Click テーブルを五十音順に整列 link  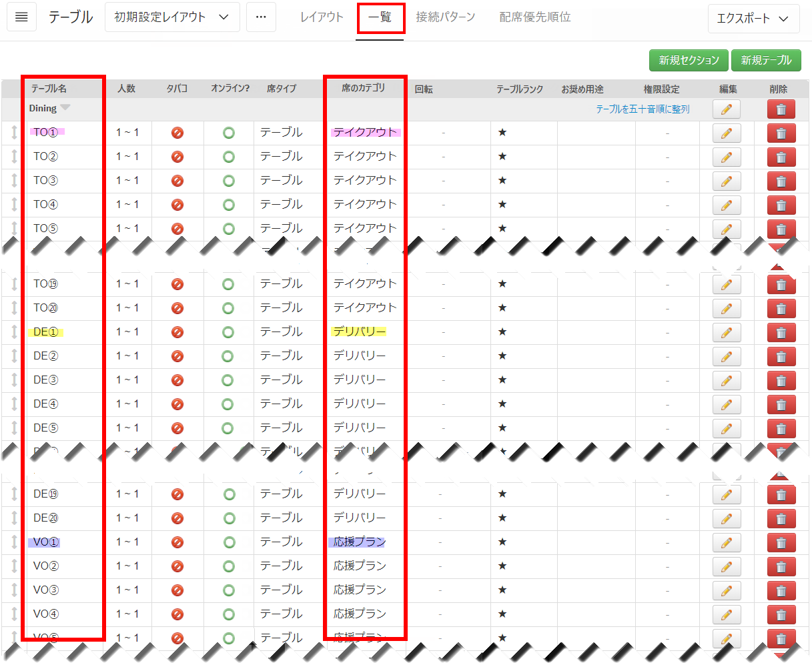pos(643,109)
